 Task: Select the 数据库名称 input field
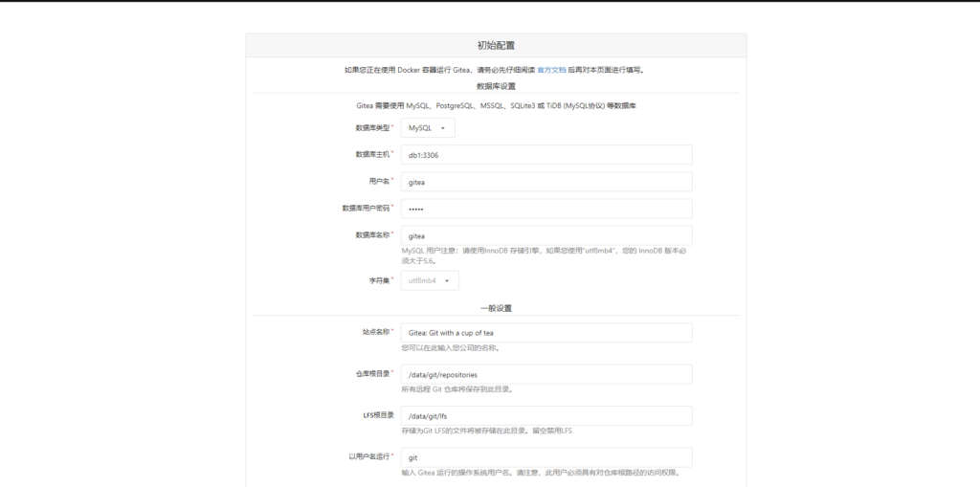[x=546, y=235]
